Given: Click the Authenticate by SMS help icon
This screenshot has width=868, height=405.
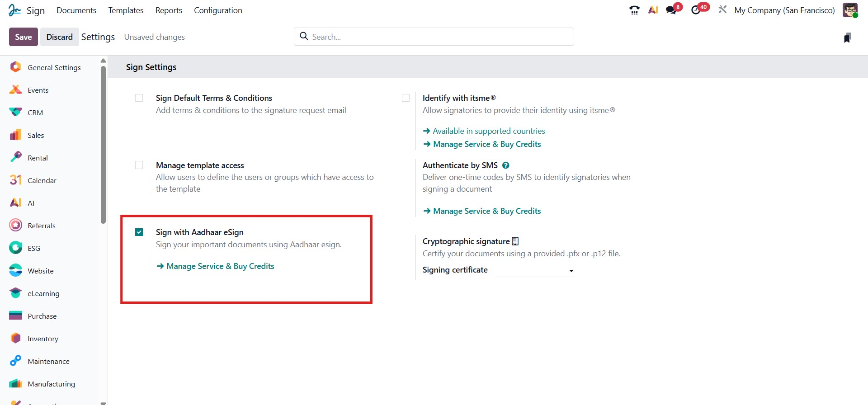Looking at the screenshot, I should coord(506,165).
